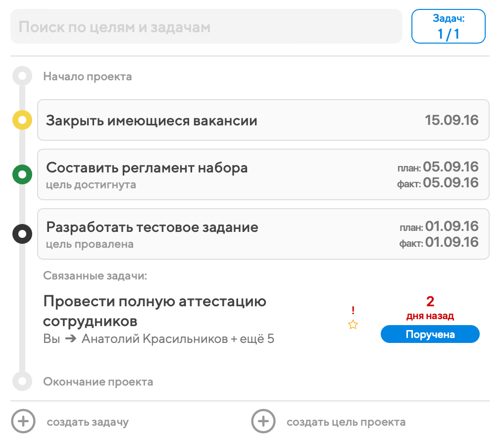504x448 pixels.
Task: Click the plus icon for new project goal
Action: coord(263,422)
